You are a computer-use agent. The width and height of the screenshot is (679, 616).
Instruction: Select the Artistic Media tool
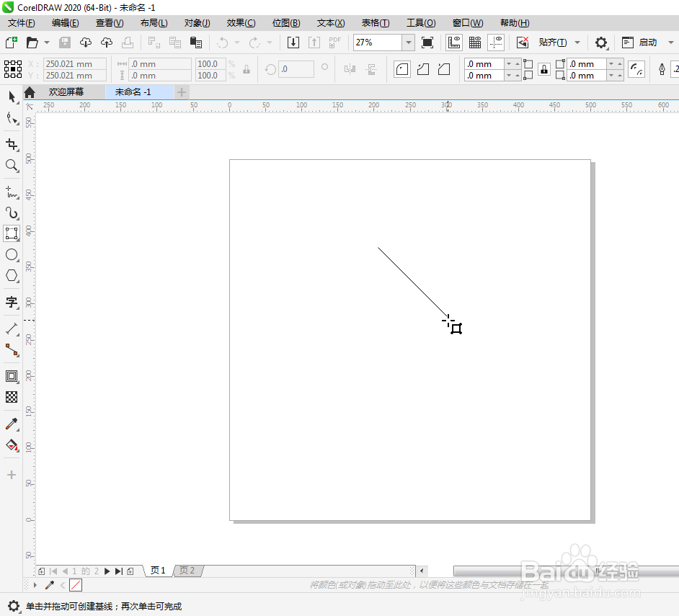coord(12,213)
